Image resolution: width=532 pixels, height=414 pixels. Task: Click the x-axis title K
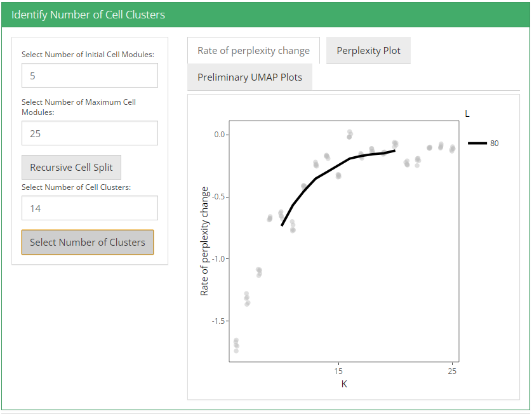344,384
